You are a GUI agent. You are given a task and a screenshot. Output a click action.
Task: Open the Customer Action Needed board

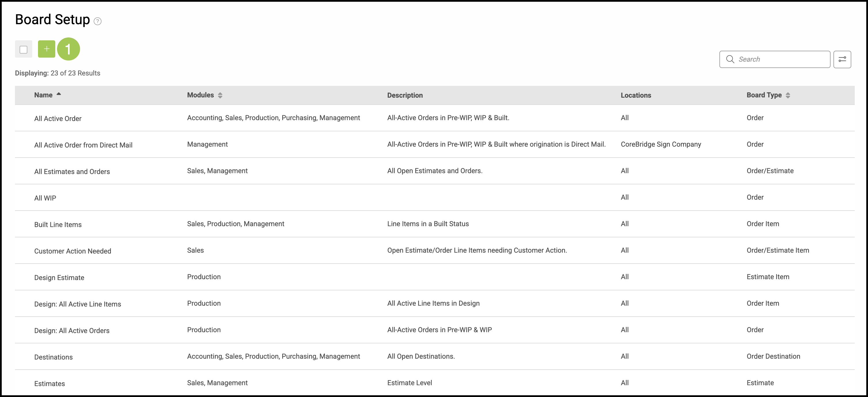[x=73, y=251]
